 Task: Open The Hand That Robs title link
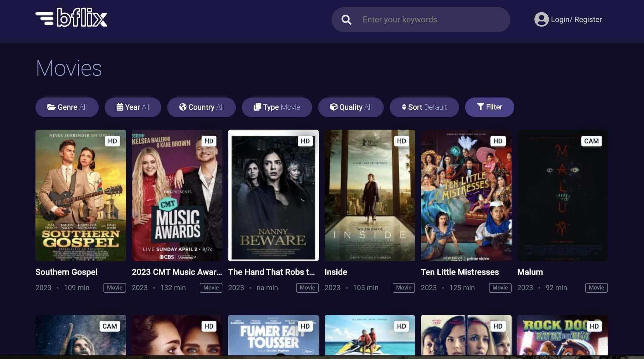click(x=271, y=272)
